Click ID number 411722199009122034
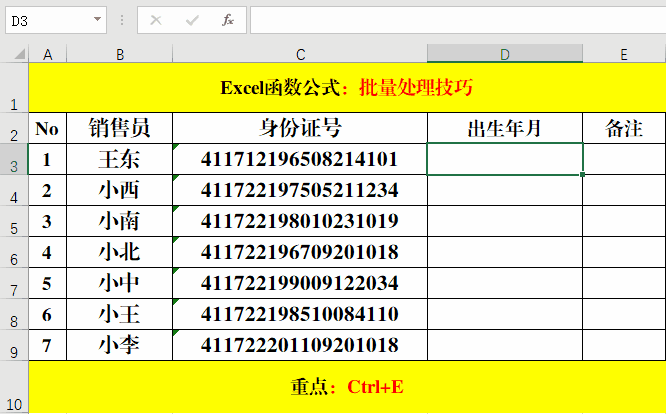Viewport: 666px width, 414px height. click(x=300, y=283)
